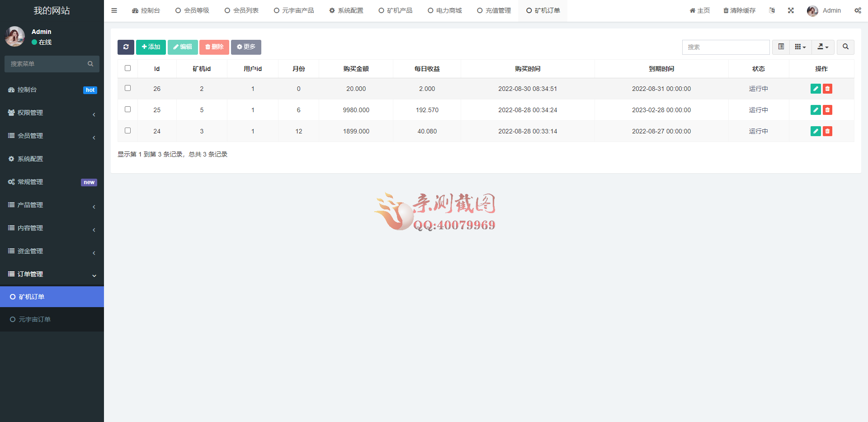Check the row checkbox for order 25
The width and height of the screenshot is (868, 422).
(127, 109)
